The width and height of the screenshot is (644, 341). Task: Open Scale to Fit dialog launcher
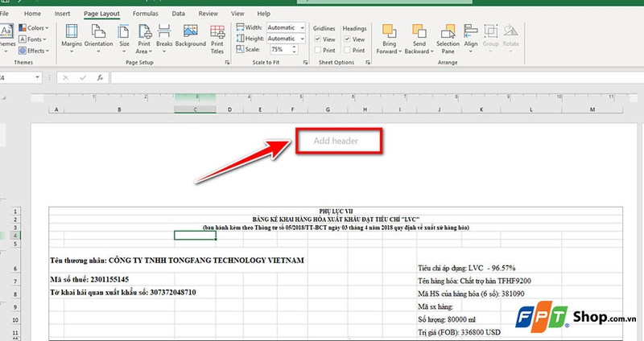point(305,63)
